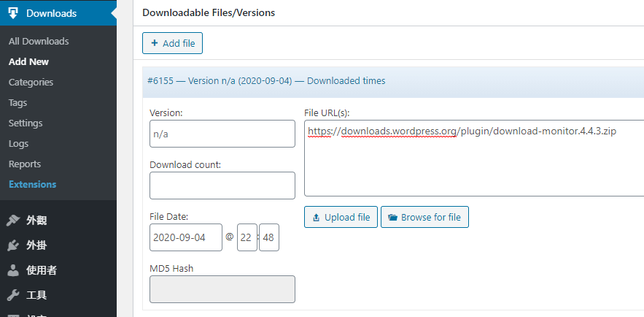Click the upload icon in the Upload file button
This screenshot has height=317, width=644.
point(316,218)
